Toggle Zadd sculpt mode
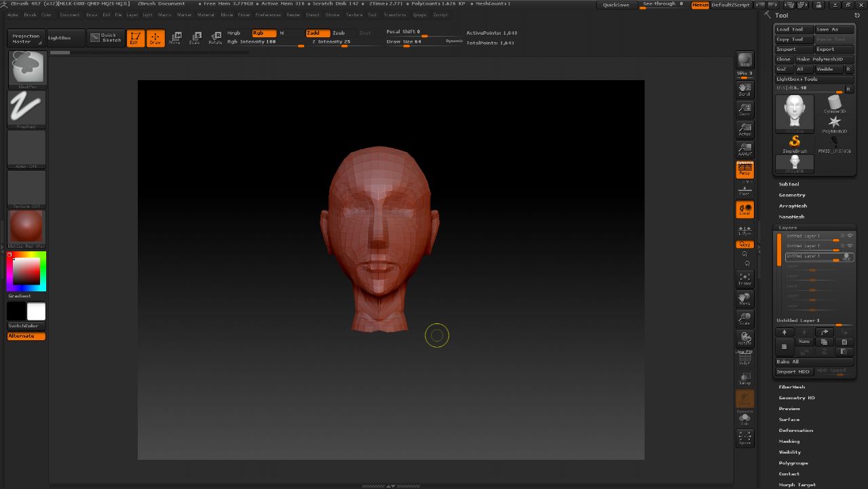 point(318,33)
